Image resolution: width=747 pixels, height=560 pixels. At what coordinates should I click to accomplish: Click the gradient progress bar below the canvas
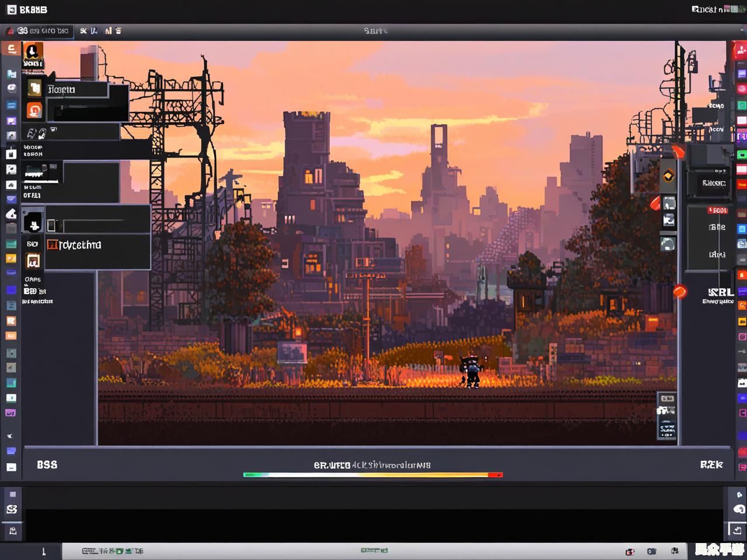[x=372, y=475]
